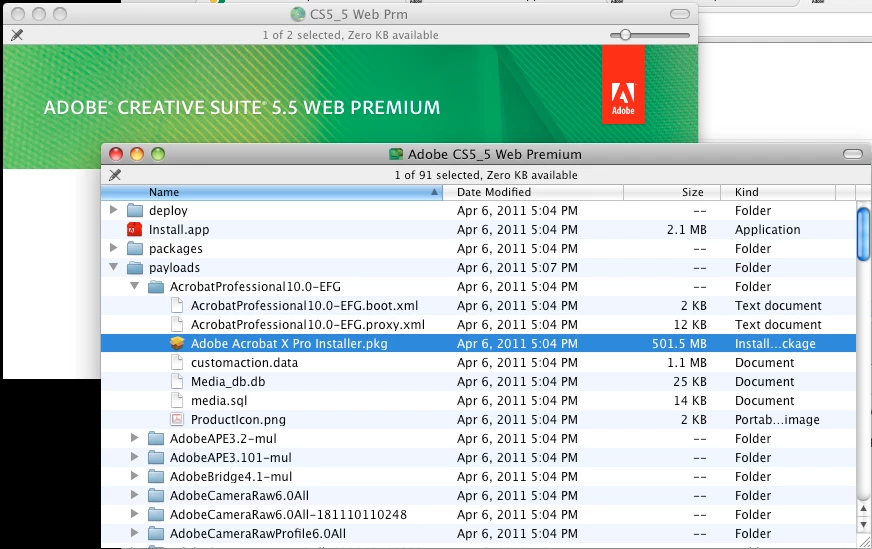
Task: Select the ProductIcon.png file name
Action: 238,419
